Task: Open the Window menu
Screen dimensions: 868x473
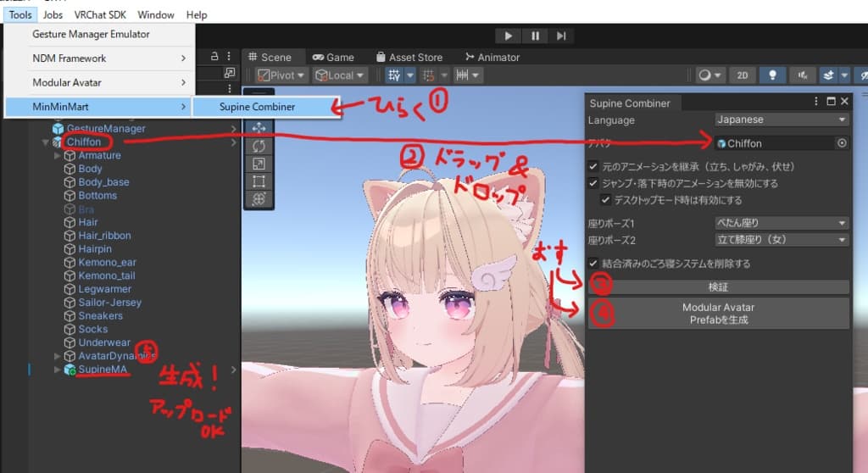Action: click(x=156, y=15)
